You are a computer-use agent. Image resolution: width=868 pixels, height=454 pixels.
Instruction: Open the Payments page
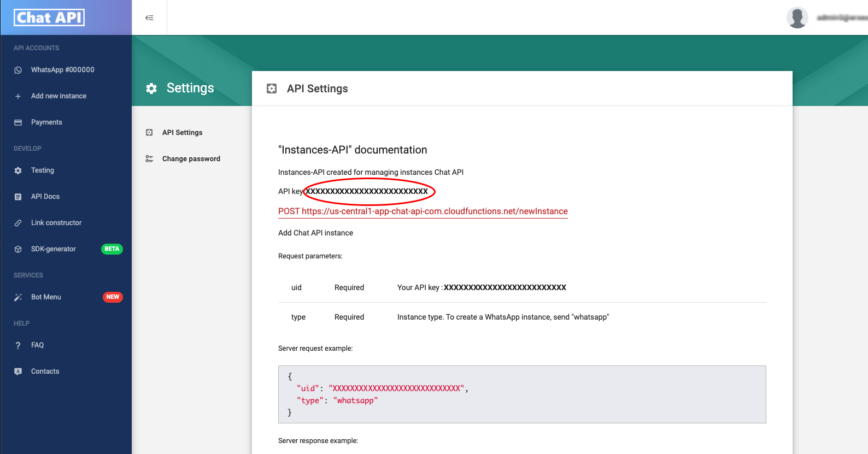point(46,122)
